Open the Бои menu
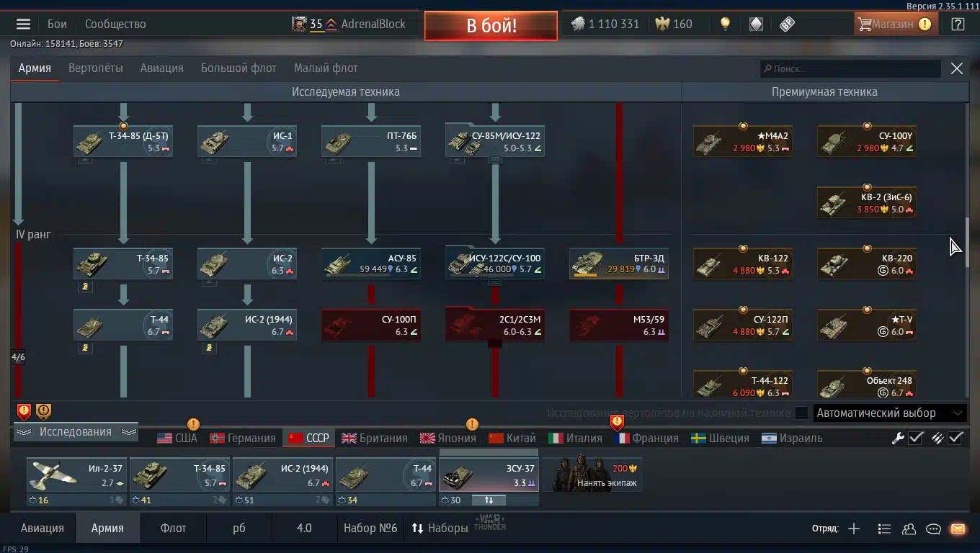 57,24
